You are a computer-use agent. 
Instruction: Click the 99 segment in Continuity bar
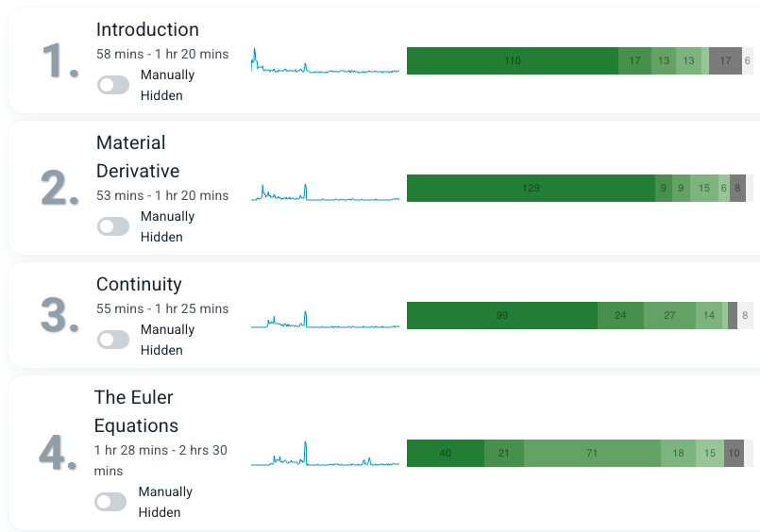coord(501,316)
